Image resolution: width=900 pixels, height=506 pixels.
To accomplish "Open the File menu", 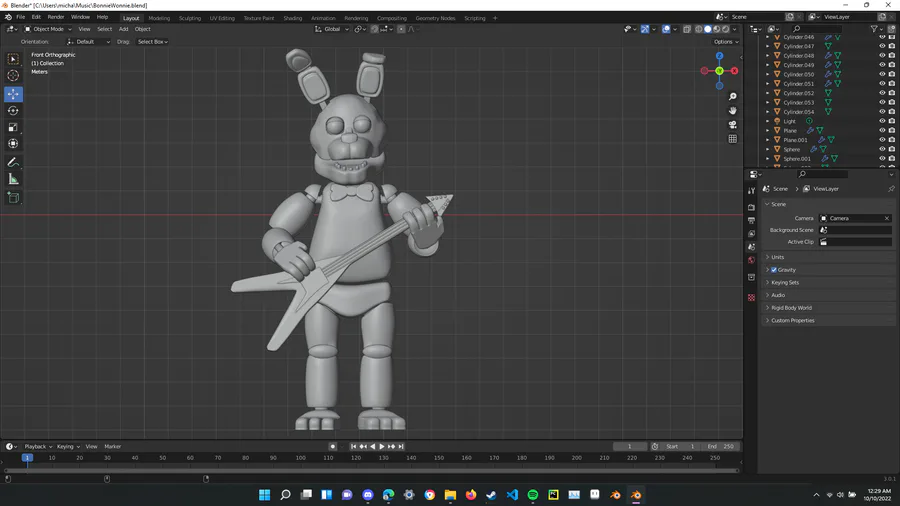I will [21, 17].
